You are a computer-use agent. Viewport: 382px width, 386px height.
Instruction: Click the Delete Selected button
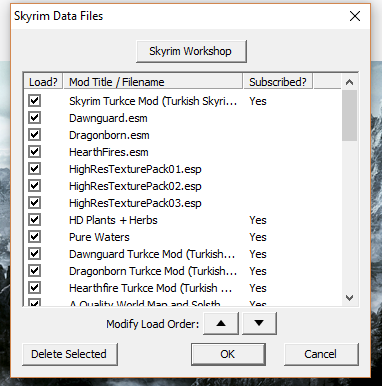pyautogui.click(x=70, y=354)
